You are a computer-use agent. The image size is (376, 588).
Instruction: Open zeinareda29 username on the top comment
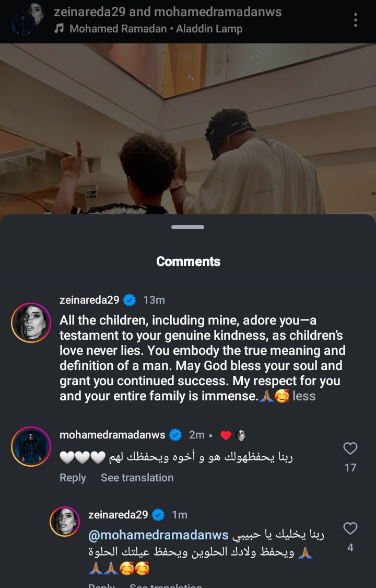(89, 300)
